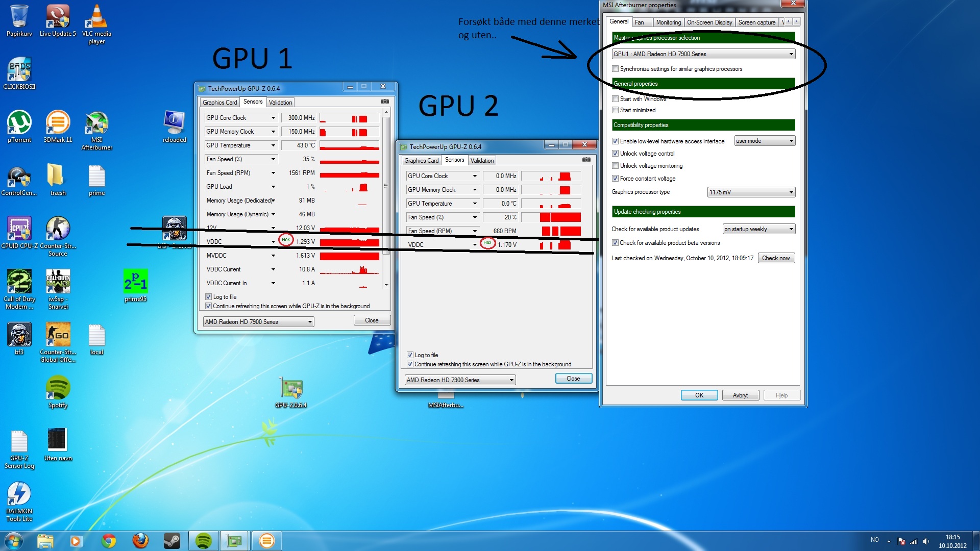Open CPUID CPU-Z desktop icon
Image resolution: width=980 pixels, height=551 pixels.
(x=19, y=233)
